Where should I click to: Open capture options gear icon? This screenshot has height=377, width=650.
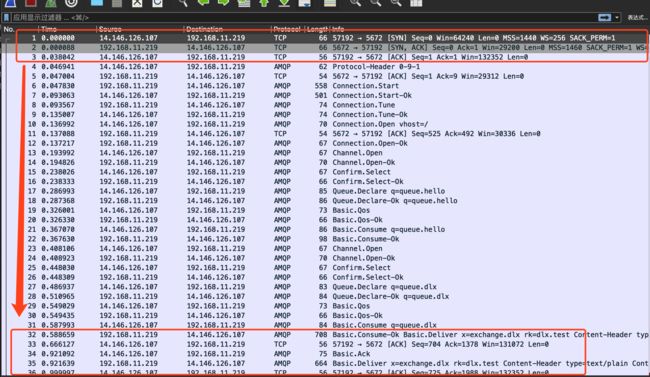pos(71,3)
